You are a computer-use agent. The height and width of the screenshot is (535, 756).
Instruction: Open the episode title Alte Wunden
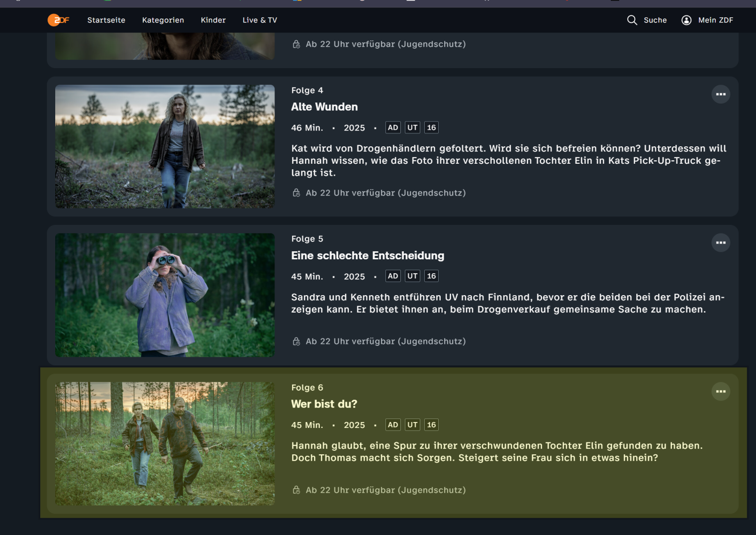(x=324, y=107)
